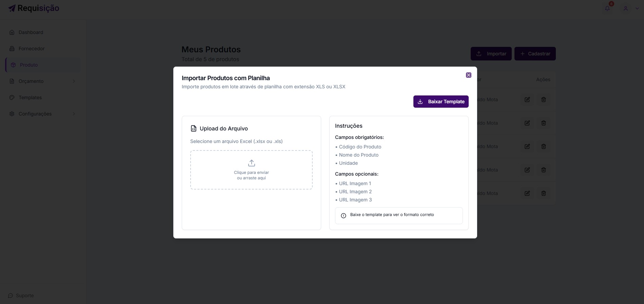Click the Suporte chat icon

11,296
